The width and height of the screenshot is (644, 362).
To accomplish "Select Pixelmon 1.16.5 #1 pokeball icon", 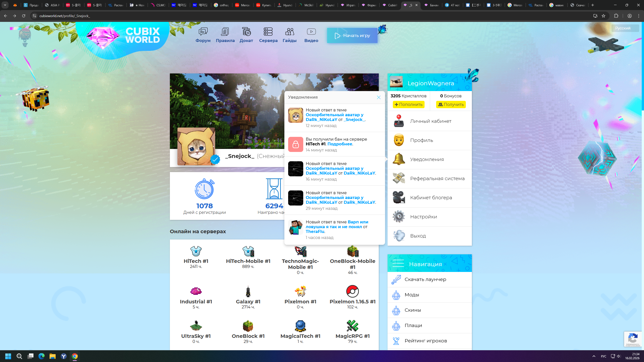I will (352, 291).
